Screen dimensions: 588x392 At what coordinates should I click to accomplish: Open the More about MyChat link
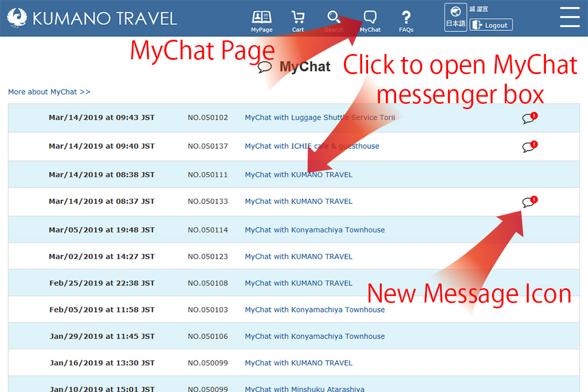49,92
